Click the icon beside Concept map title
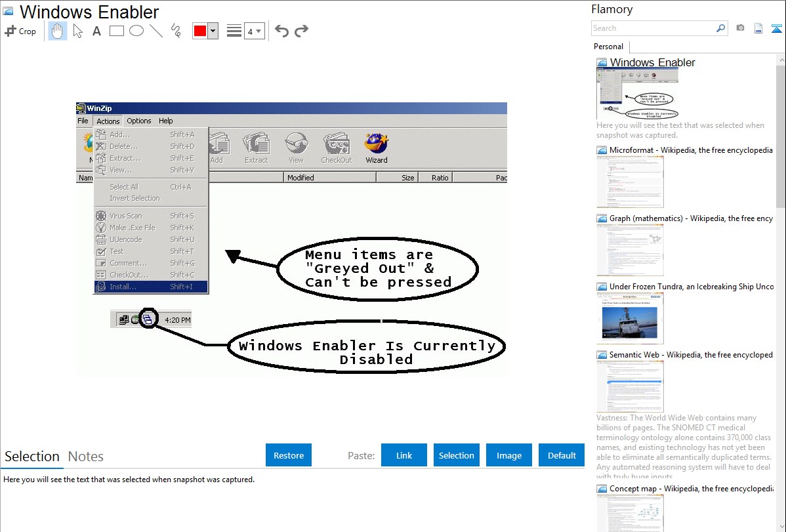The width and height of the screenshot is (786, 532). [x=602, y=489]
